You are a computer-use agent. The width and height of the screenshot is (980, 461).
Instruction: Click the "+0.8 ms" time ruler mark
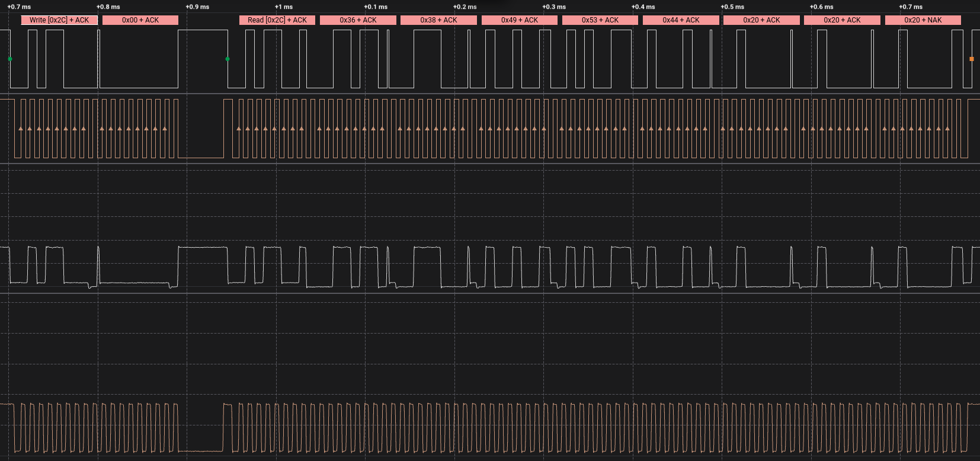(x=108, y=7)
